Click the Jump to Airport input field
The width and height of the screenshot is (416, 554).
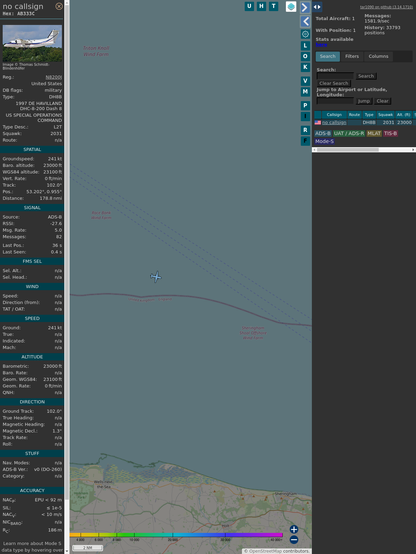335,101
